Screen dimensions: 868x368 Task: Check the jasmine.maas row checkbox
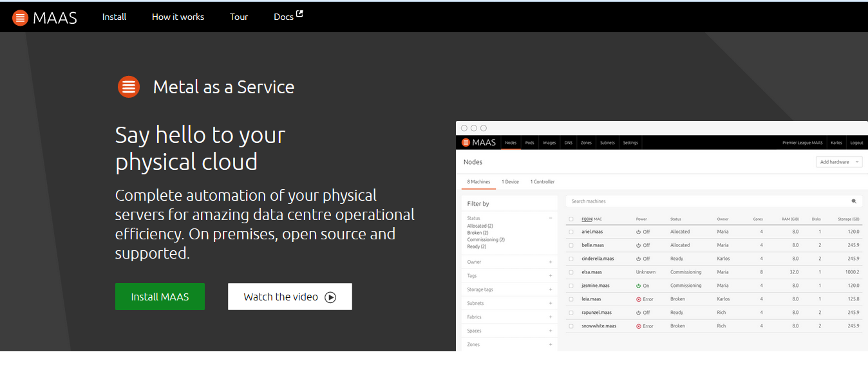point(571,286)
